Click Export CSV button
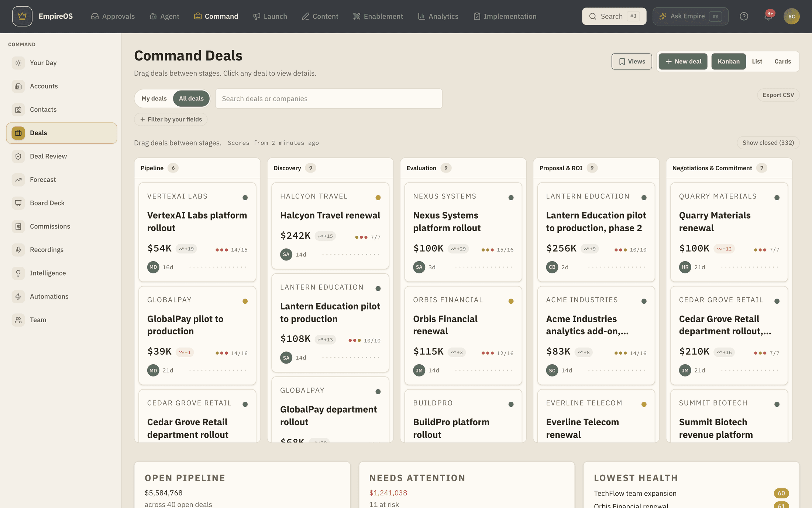 pos(778,95)
